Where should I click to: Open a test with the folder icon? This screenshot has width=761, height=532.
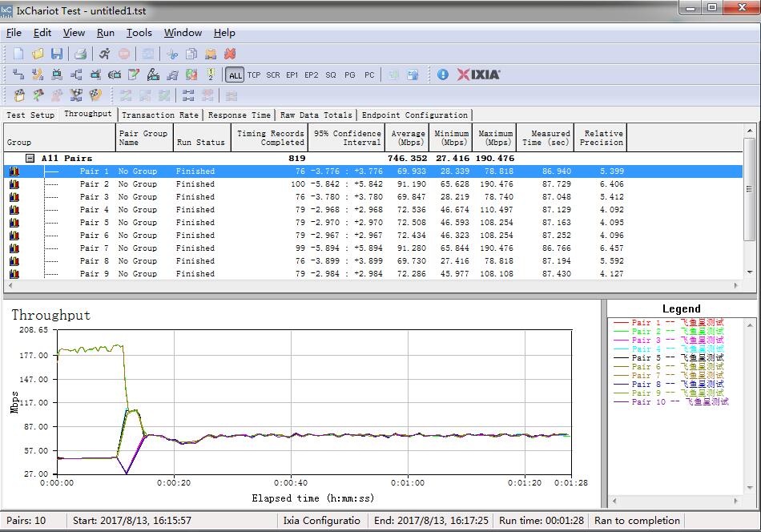click(38, 54)
